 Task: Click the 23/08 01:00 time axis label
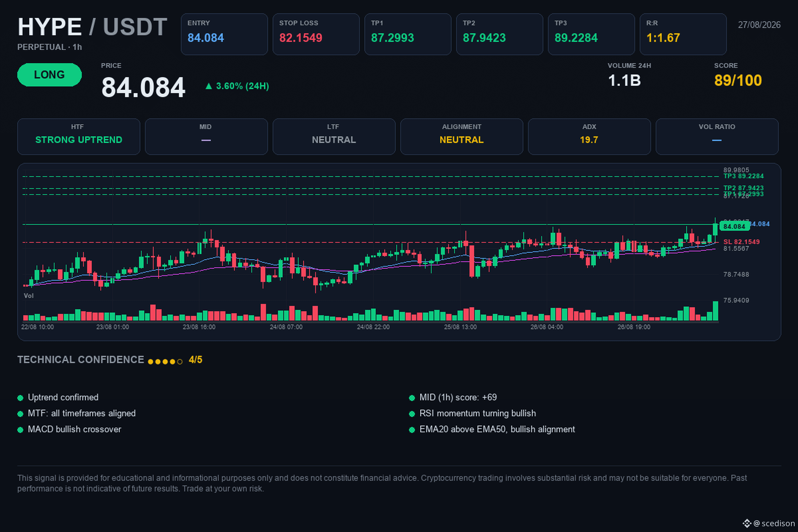pyautogui.click(x=113, y=327)
